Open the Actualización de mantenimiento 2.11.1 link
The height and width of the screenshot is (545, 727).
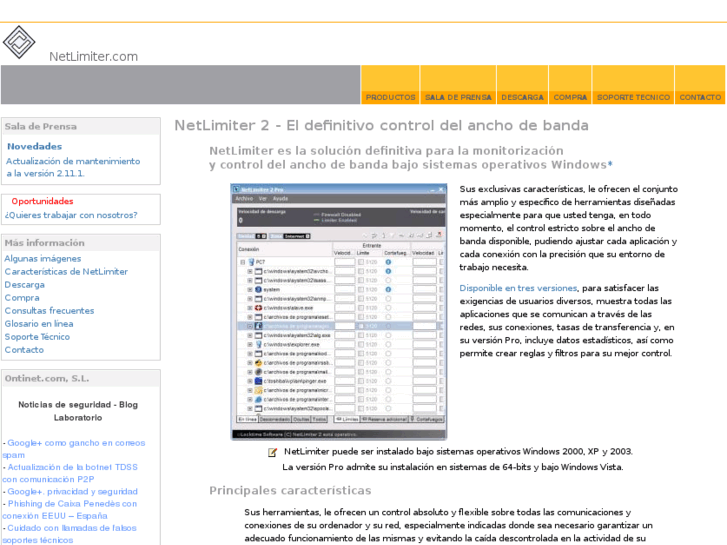73,167
